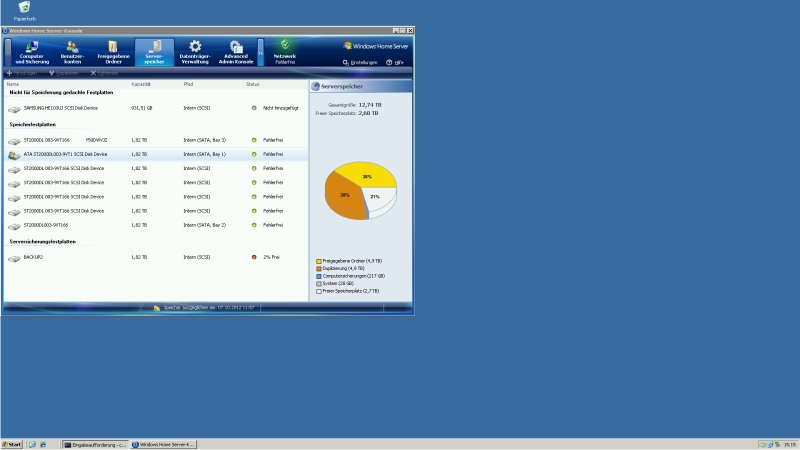This screenshot has width=800, height=450.
Task: Switch to Eingabeaufforderung taskbar window
Action: [x=94, y=444]
